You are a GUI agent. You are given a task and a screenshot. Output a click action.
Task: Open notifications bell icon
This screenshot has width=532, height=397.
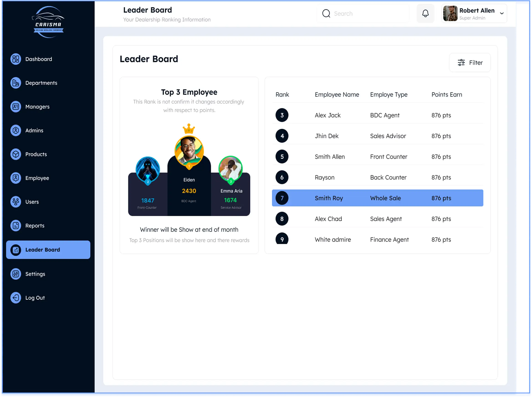(x=425, y=13)
